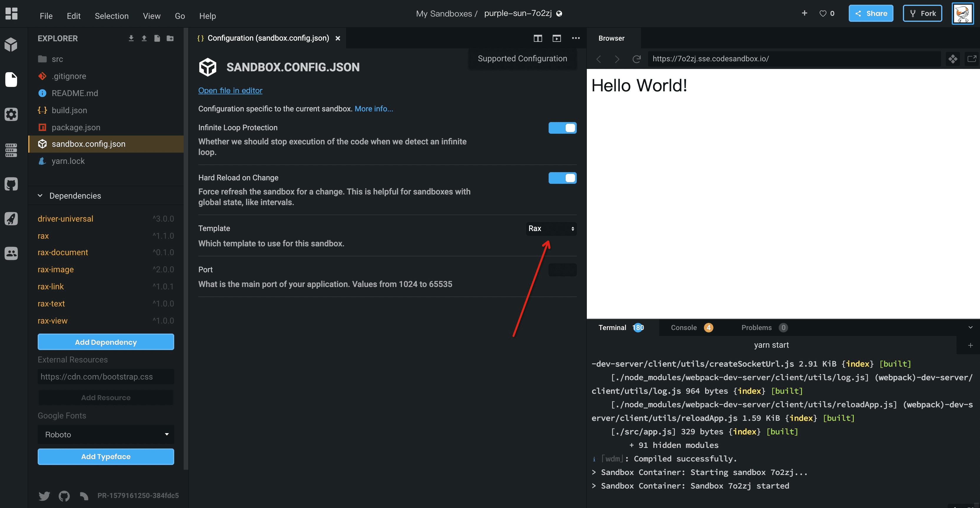Open the GitHub panel in sidebar
Image resolution: width=980 pixels, height=508 pixels.
[x=11, y=184]
